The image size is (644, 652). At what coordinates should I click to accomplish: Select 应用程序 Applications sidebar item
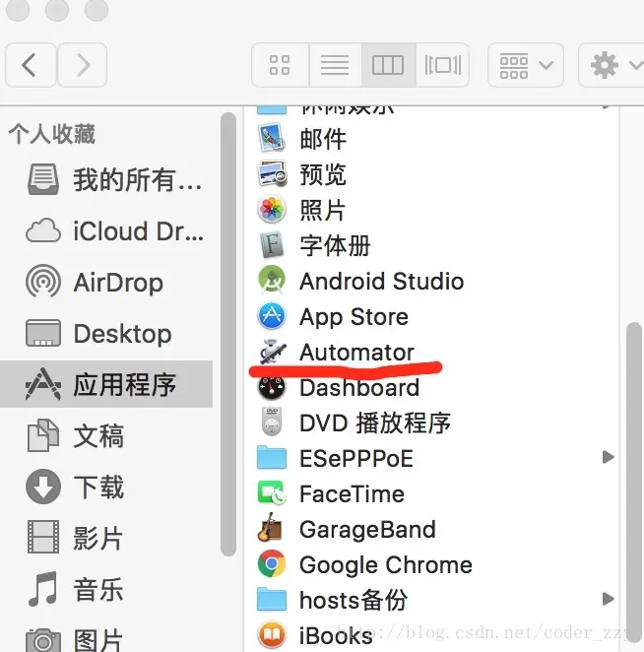coord(106,384)
